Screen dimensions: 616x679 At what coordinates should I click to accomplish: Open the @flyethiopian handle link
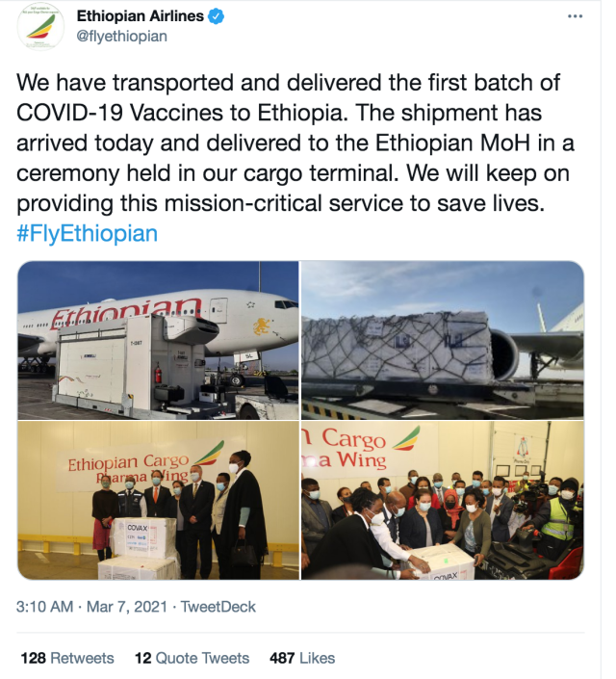coord(121,37)
